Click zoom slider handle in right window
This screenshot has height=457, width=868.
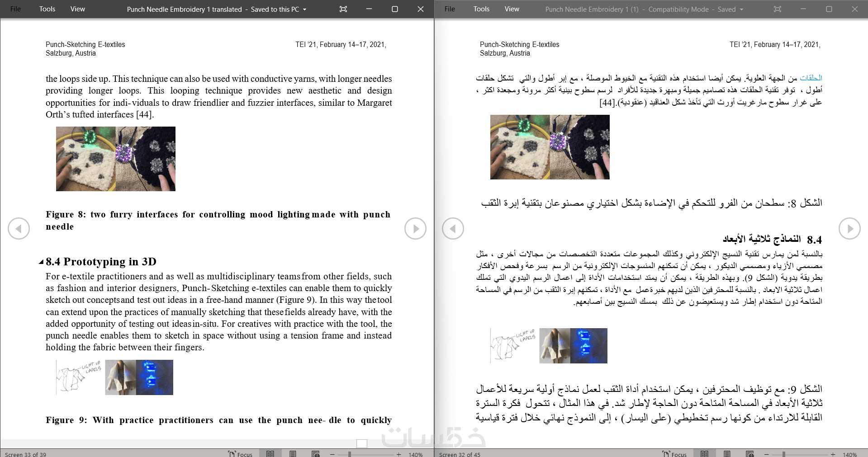pyautogui.click(x=783, y=454)
